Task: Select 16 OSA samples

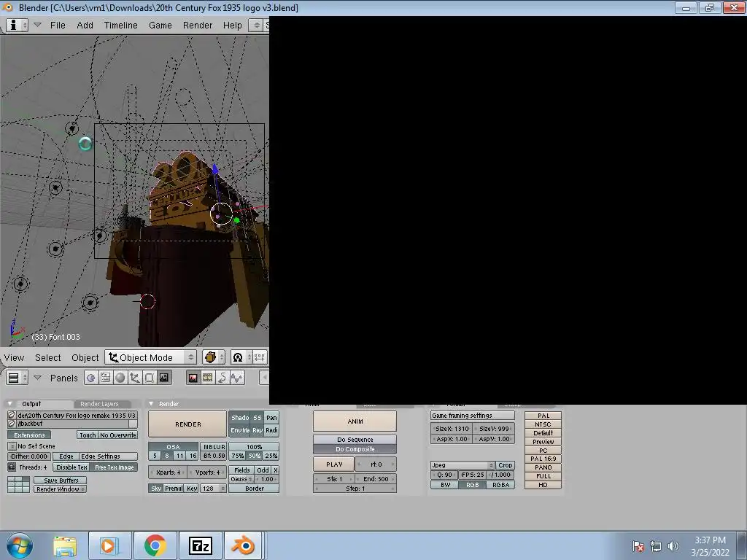Action: tap(193, 456)
